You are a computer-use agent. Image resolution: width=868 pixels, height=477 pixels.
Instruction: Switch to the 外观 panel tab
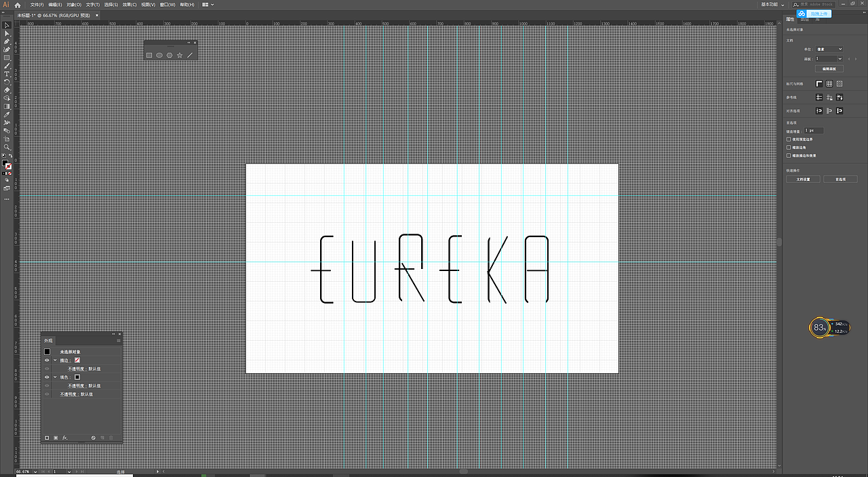click(x=48, y=339)
